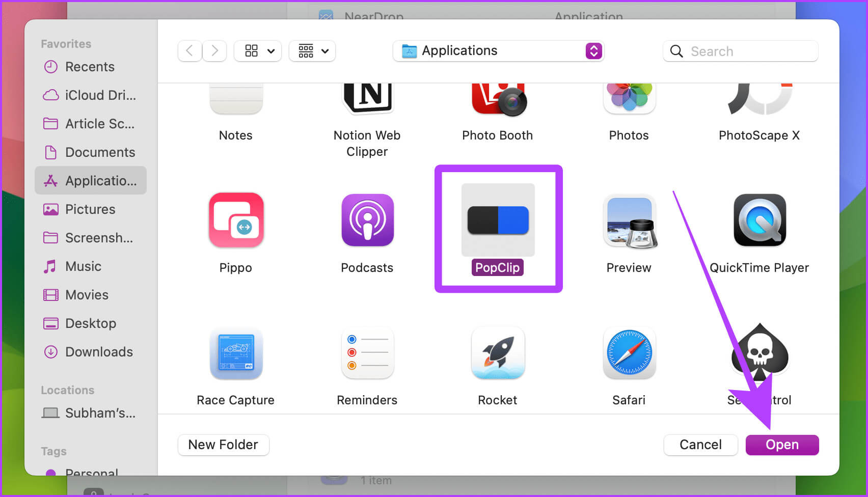Click the Notion Web Clipper name label
Screen dimensions: 868x497
tap(367, 144)
